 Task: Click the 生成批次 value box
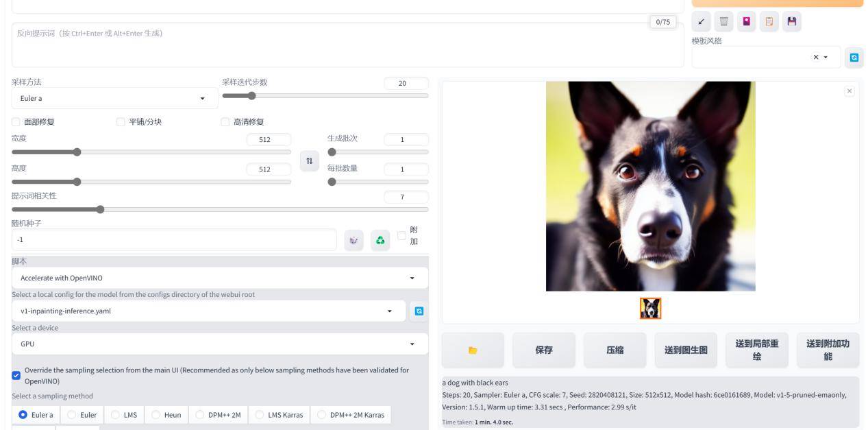tap(406, 139)
